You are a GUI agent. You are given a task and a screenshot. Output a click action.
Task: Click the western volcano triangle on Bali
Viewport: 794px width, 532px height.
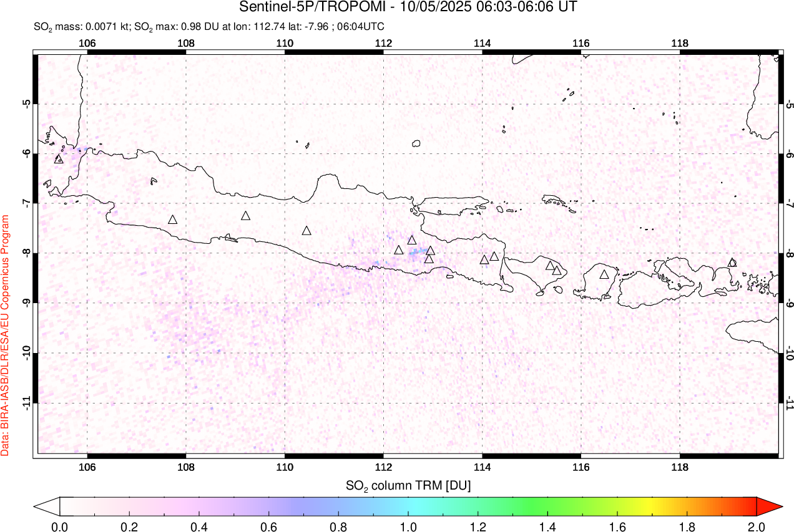[x=550, y=266]
